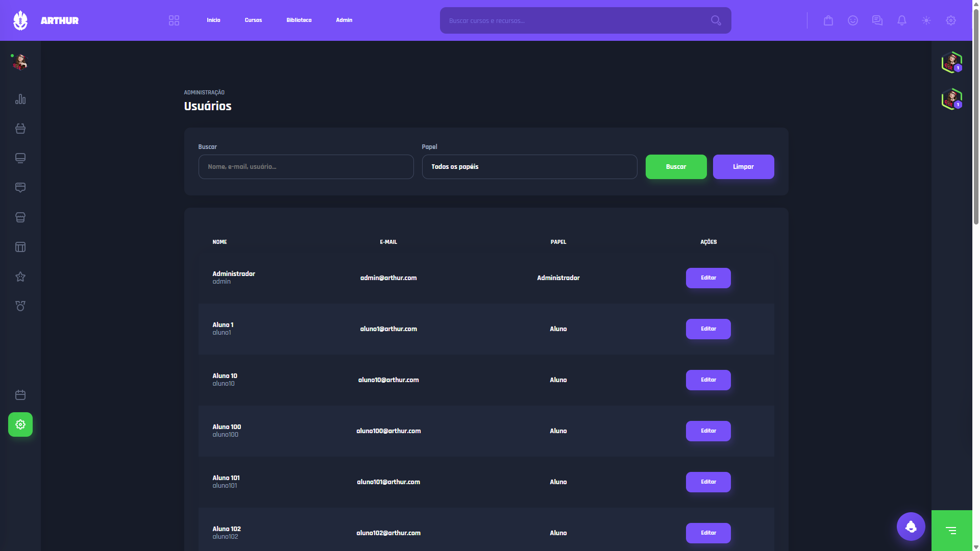Click the green Buscar button
Screen dimensions: 980x551
click(676, 167)
